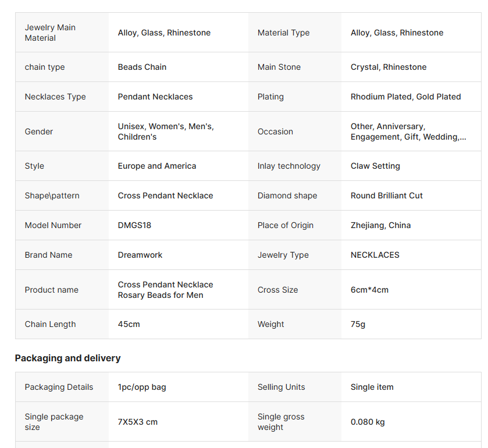Viewport: 488px width, 448px height.
Task: Click the 'Claw Setting' inlay technology value
Action: 375,166
